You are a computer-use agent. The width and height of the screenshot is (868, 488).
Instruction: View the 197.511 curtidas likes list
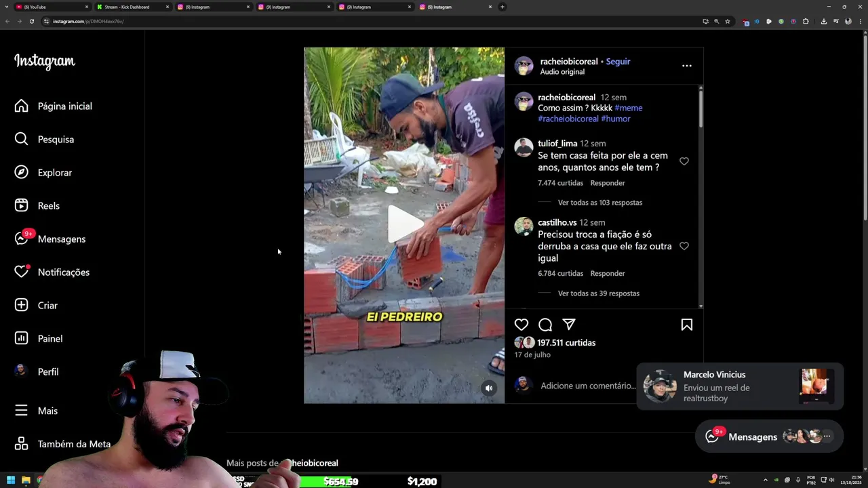point(566,343)
